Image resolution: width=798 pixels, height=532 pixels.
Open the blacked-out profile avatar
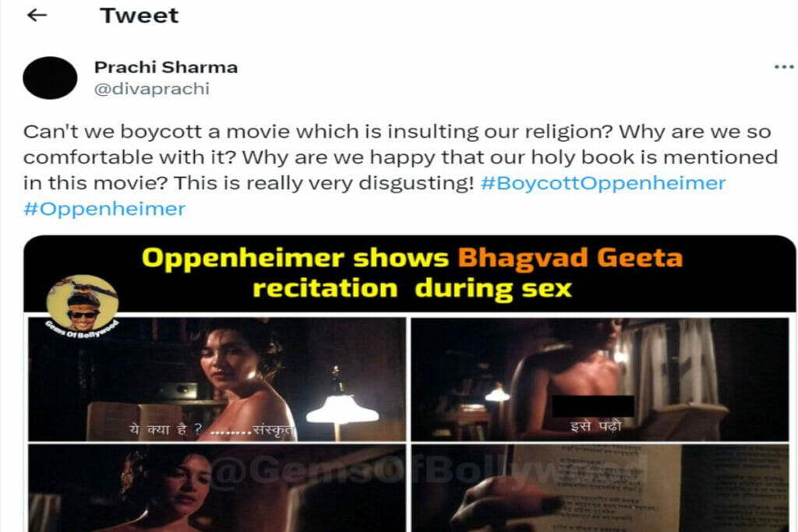50,78
